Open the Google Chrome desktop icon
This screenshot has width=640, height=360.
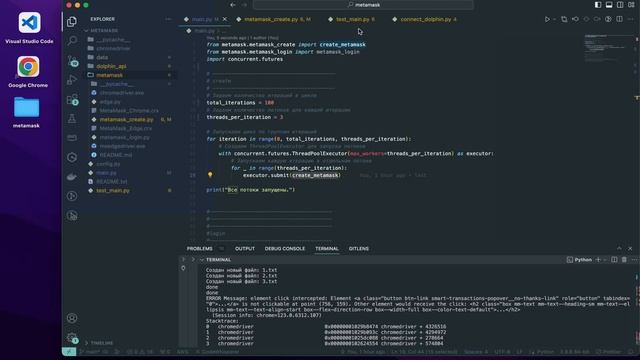click(x=28, y=72)
